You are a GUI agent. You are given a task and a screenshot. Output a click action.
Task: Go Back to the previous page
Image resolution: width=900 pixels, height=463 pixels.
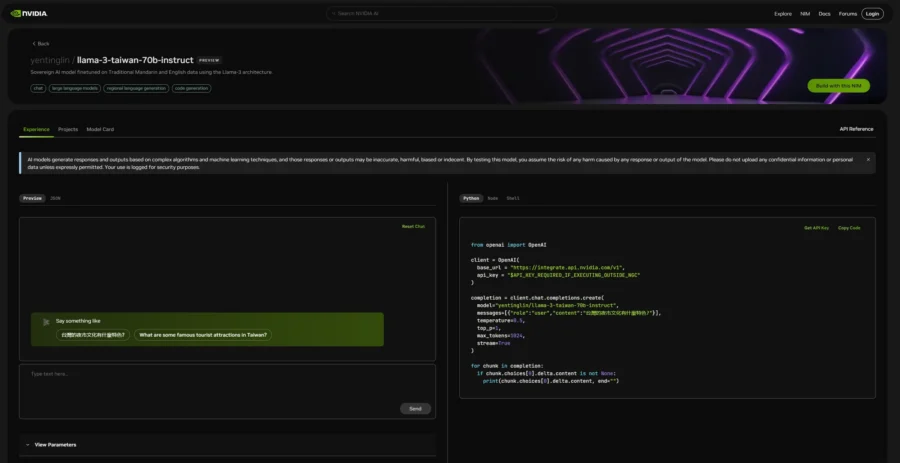pyautogui.click(x=41, y=44)
